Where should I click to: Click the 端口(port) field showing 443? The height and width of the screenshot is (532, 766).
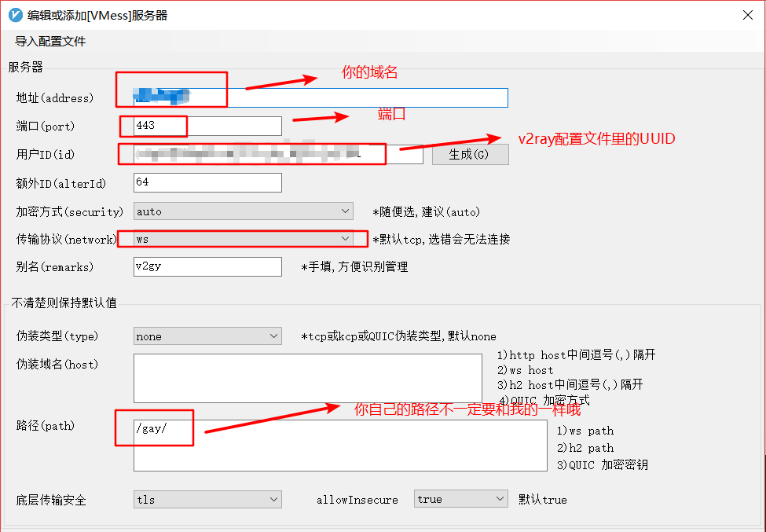[207, 126]
